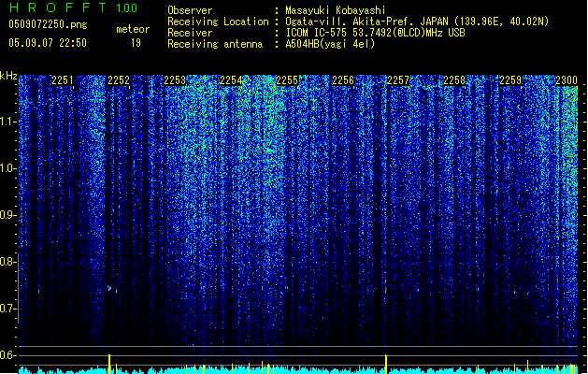The image size is (588, 374).
Task: Click the 2259 time marker
Action: point(510,80)
